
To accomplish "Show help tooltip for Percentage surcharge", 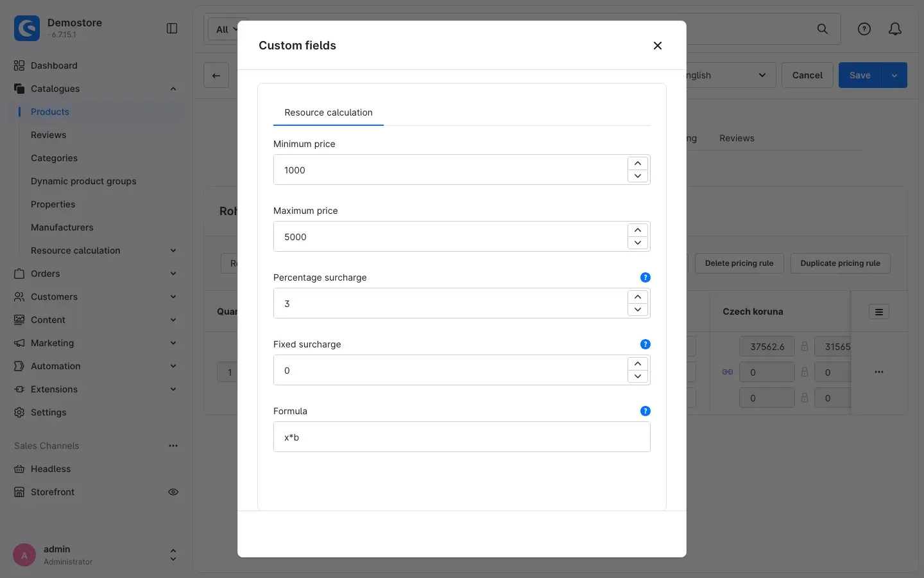I will (646, 277).
